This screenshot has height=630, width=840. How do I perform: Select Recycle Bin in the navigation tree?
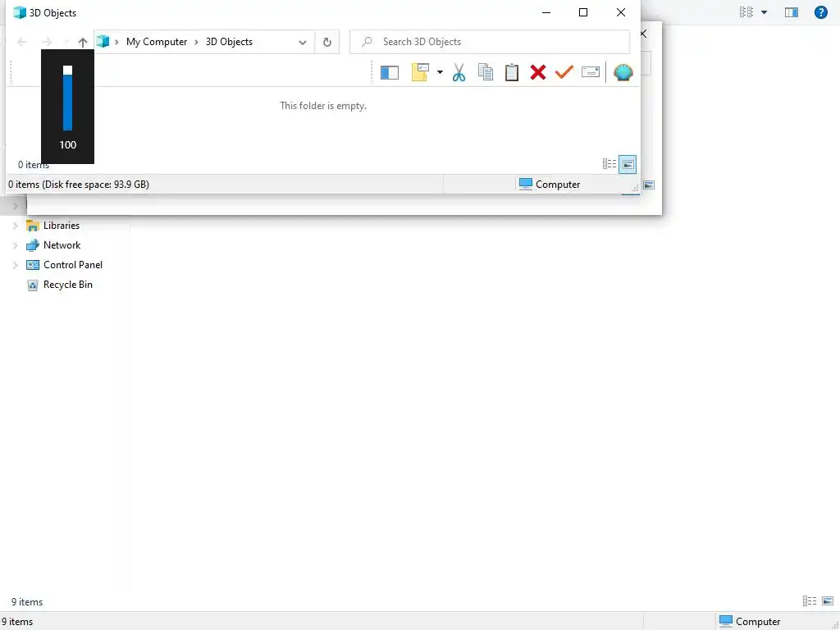point(68,285)
